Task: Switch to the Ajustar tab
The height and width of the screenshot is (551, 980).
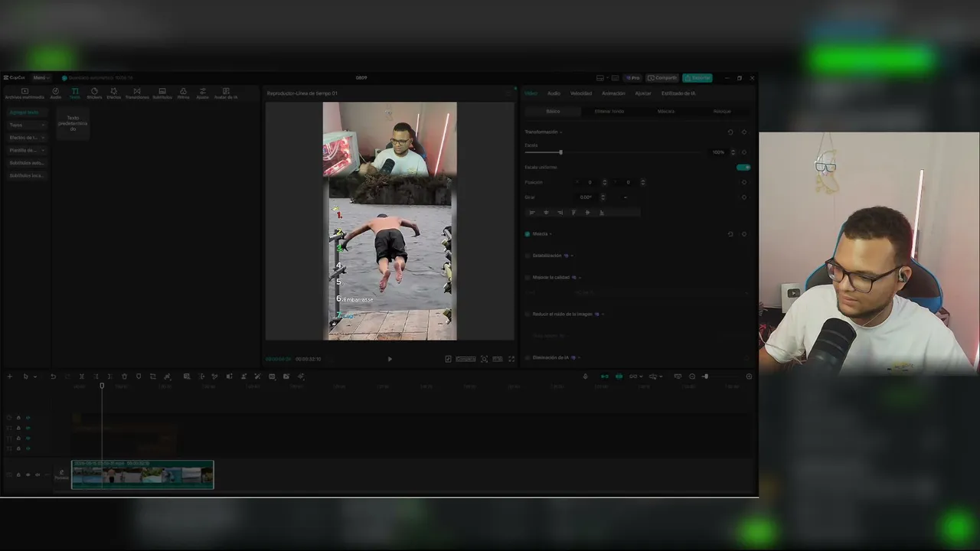Action: pos(643,93)
